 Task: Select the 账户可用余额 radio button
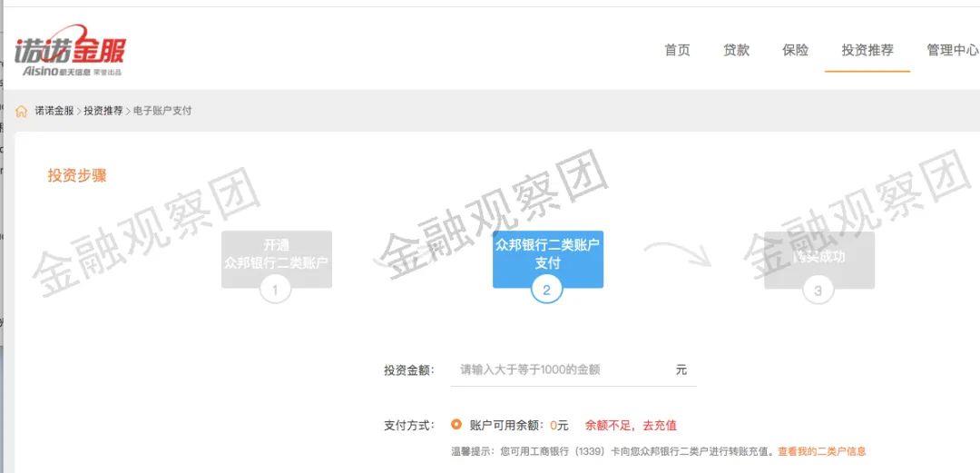(456, 425)
